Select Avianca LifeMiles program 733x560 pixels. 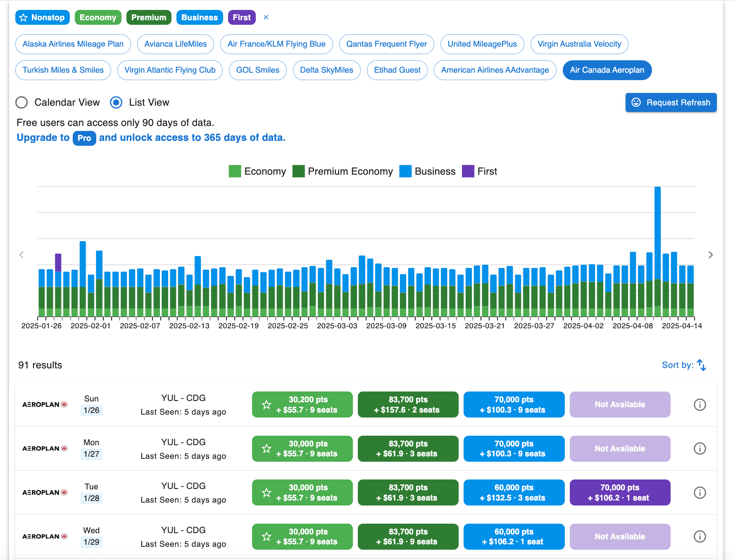click(176, 44)
